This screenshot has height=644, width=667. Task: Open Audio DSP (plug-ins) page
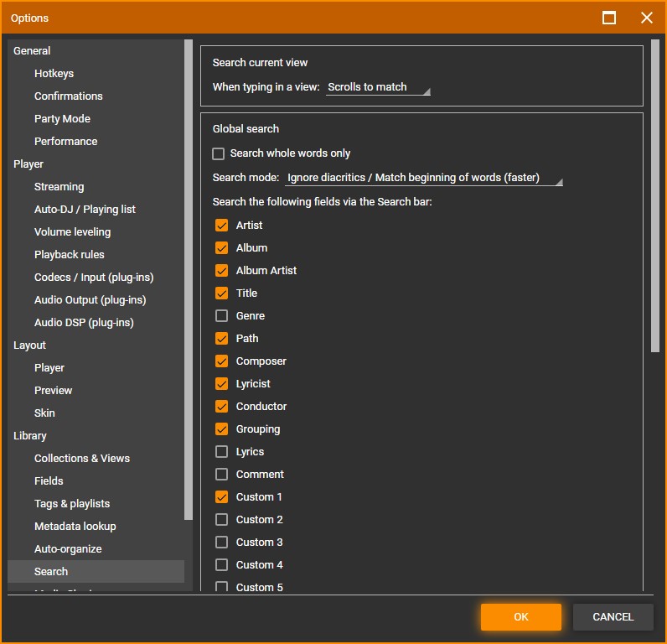tap(84, 322)
